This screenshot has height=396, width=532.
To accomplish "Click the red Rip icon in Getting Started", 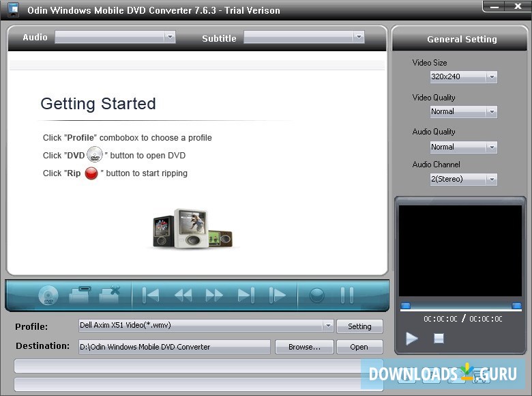I will click(91, 173).
